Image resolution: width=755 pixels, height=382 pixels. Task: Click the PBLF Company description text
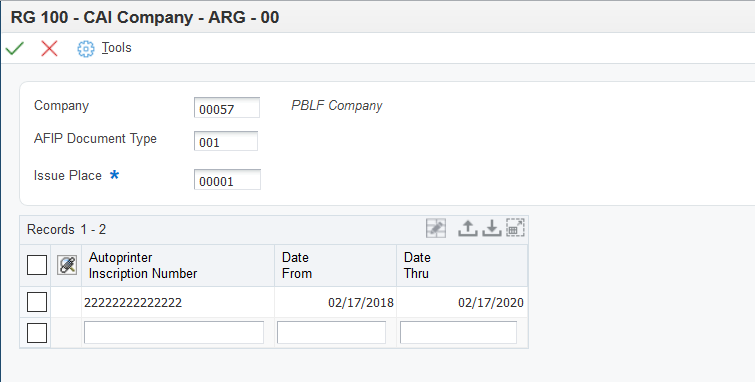click(x=337, y=106)
